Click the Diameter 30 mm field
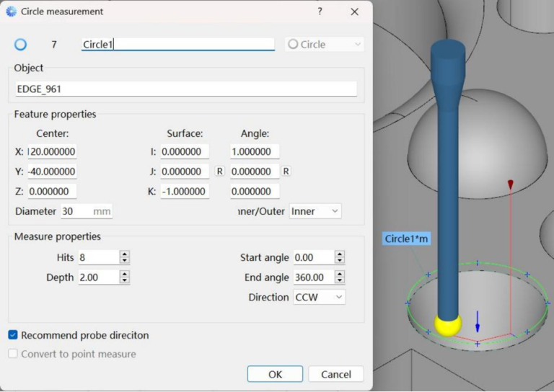 coord(87,211)
